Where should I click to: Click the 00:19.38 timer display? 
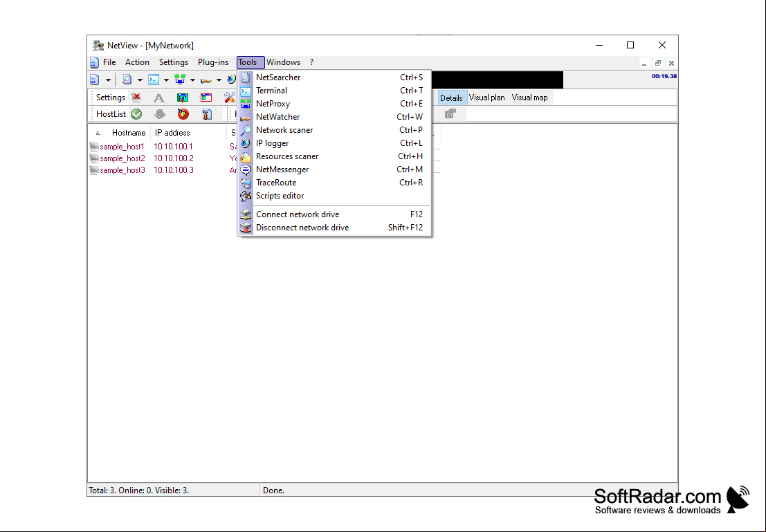click(664, 76)
